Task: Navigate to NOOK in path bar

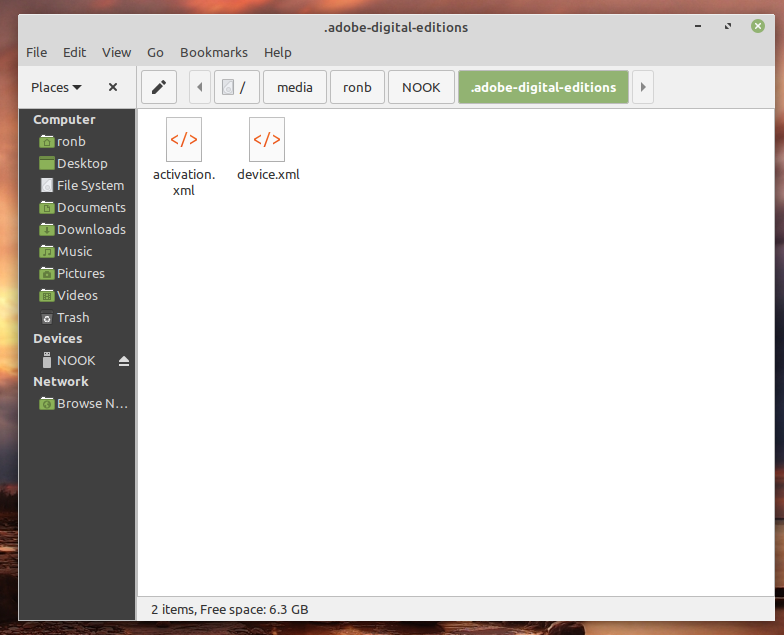Action: pos(421,87)
